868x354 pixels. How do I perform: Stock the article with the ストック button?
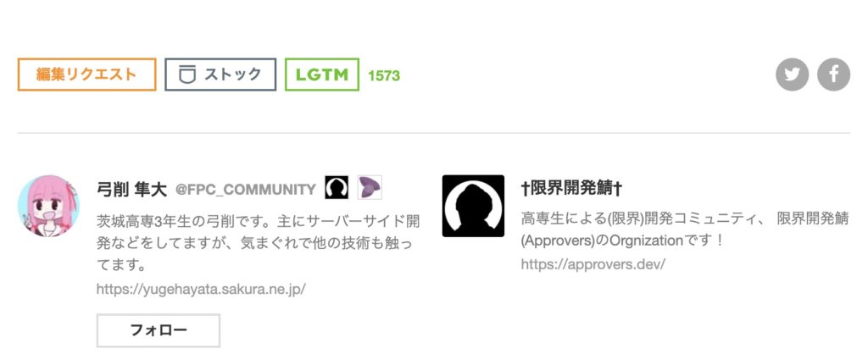tap(220, 75)
